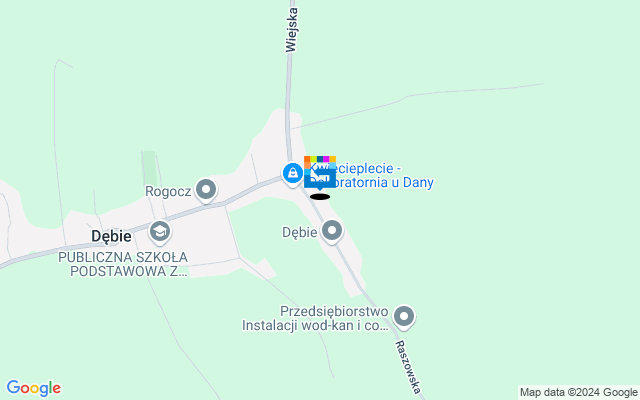Screen dimensions: 640x400
Task: Click the Rogocz text label
Action: click(x=168, y=191)
